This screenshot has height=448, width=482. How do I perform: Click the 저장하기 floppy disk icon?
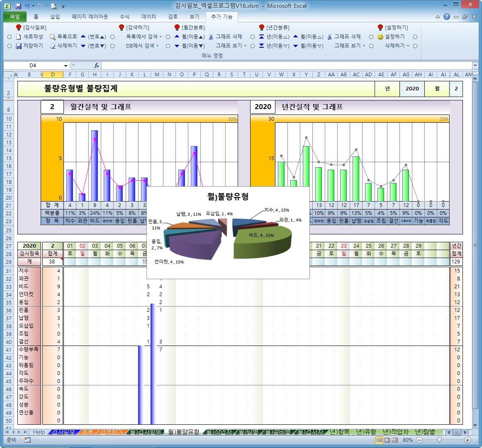click(x=18, y=46)
